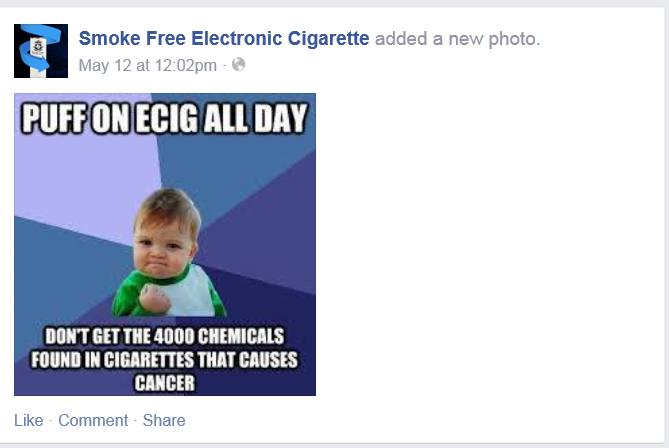
Task: Open the Smoke Free Electronic Cigarette page link
Action: 224,39
